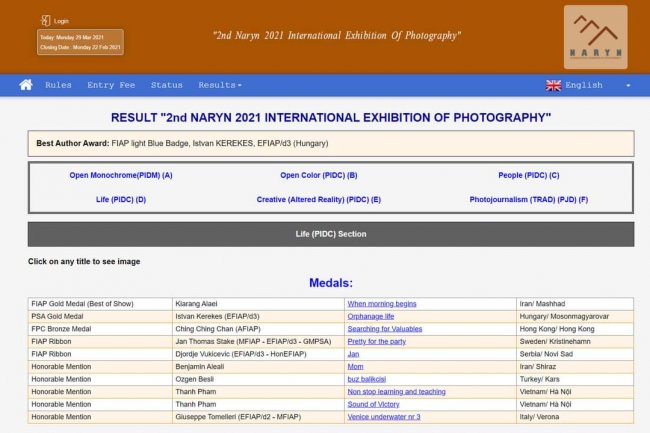View the 'Orphanage life' photo

pyautogui.click(x=370, y=316)
